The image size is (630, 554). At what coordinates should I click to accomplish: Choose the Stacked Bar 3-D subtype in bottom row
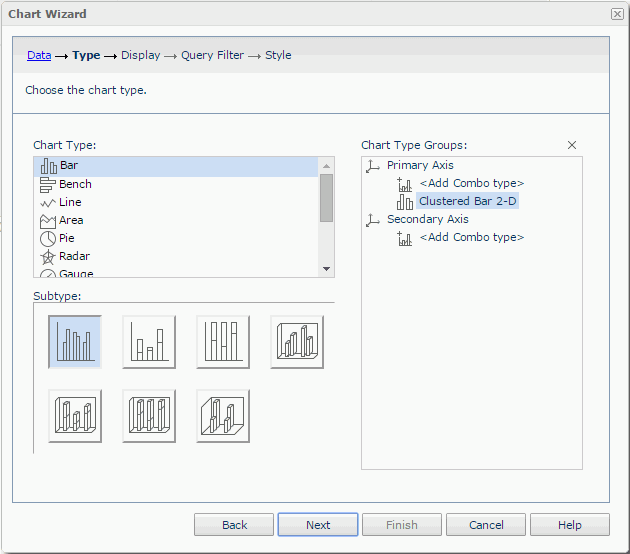pos(75,416)
